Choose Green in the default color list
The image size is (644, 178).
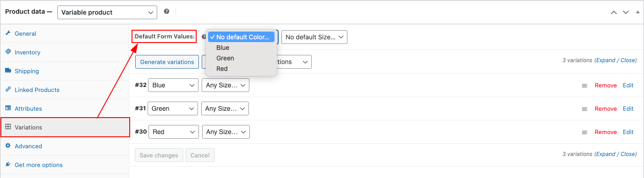[x=225, y=58]
